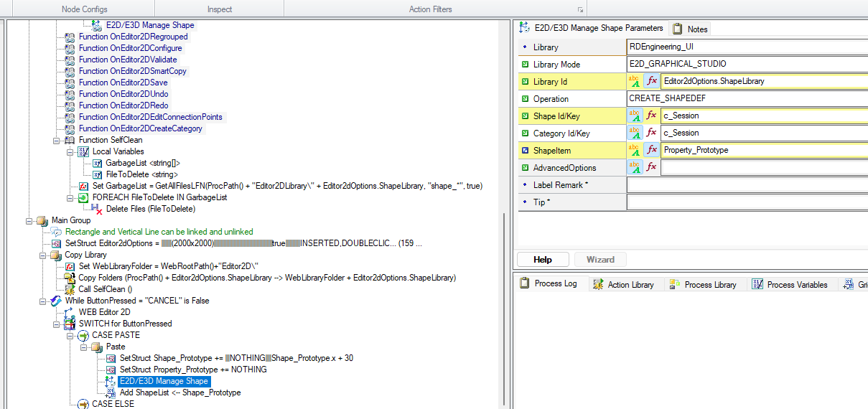Select the FileToDelete <string> variable row

[x=142, y=174]
